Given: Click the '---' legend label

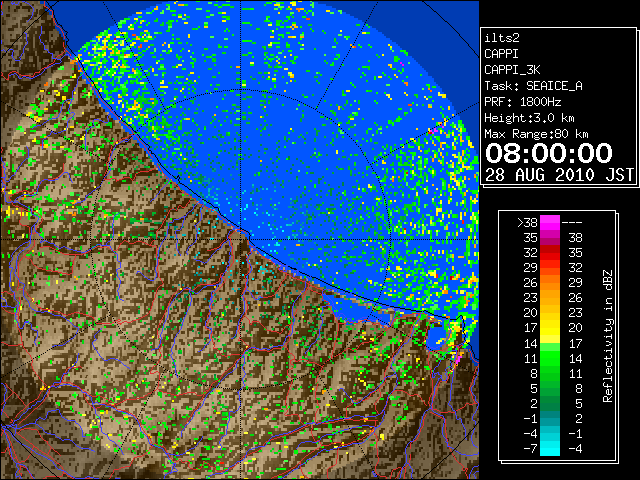Looking at the screenshot, I should (572, 223).
